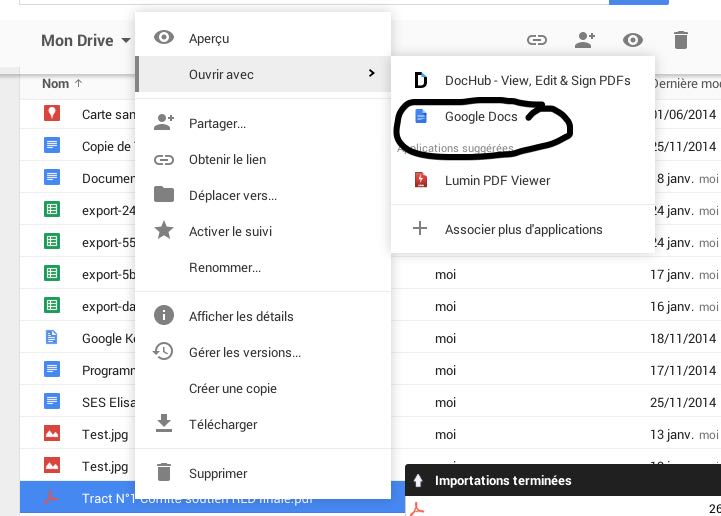Click the person icon beside Partager

coord(164,123)
